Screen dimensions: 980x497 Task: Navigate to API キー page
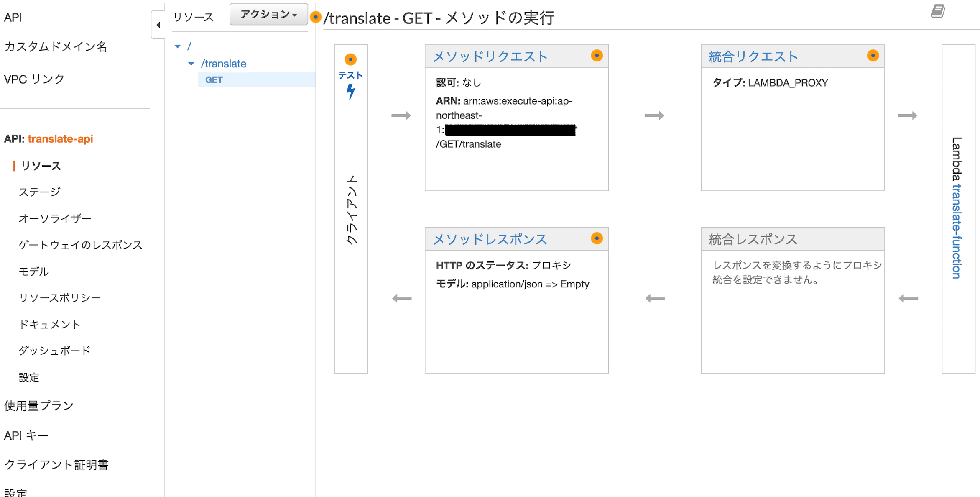26,436
